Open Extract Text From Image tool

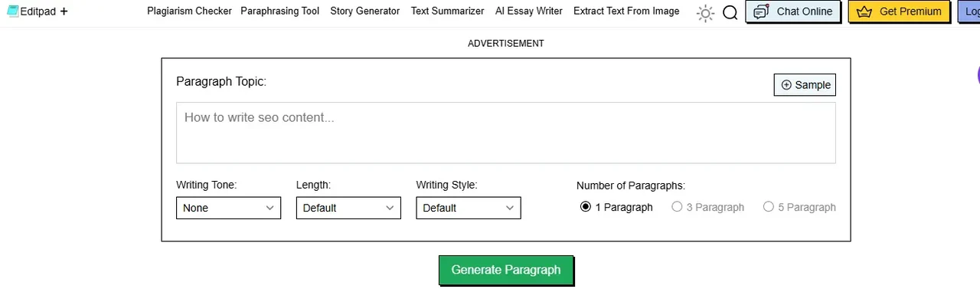pos(626,11)
